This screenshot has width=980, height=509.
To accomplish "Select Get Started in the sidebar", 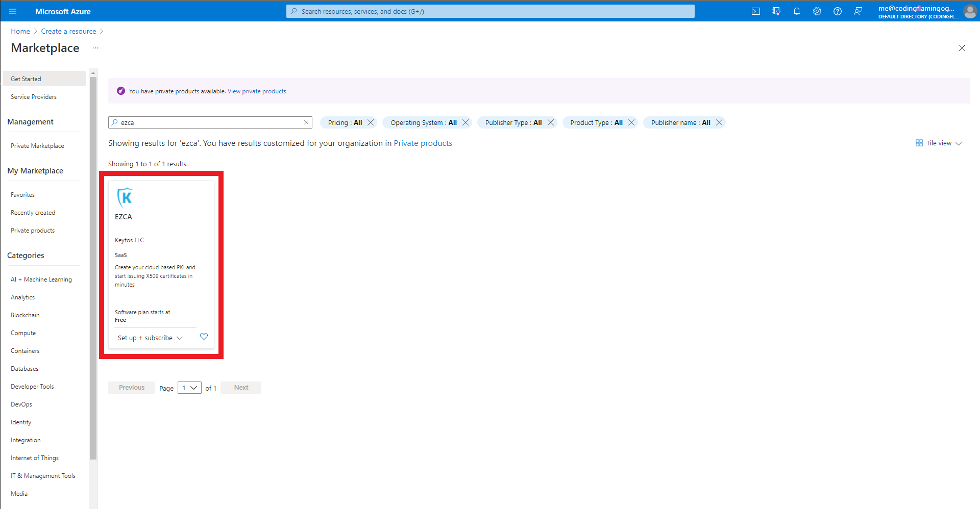I will (x=44, y=79).
